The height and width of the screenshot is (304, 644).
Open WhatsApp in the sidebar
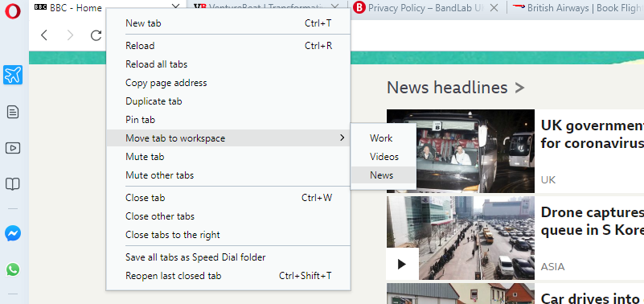point(13,269)
